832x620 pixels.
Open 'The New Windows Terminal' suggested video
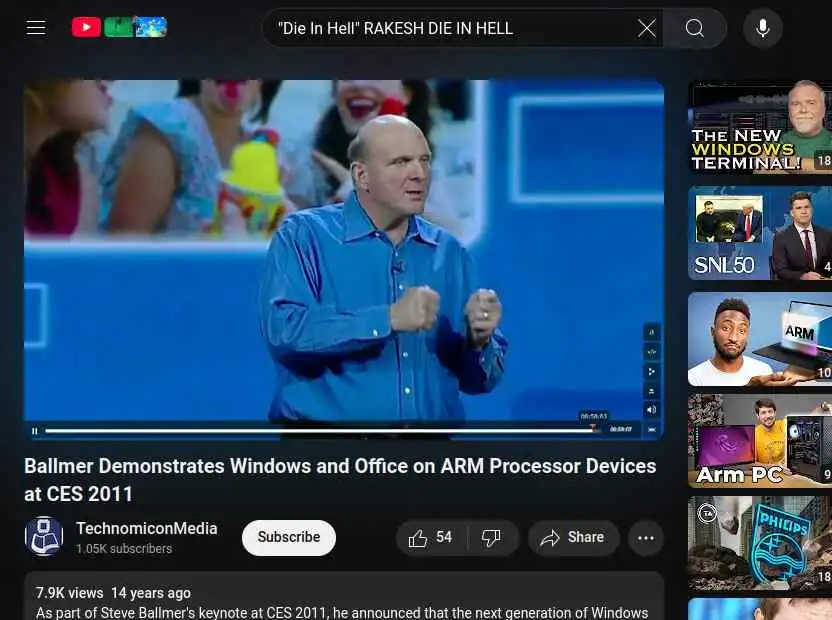tap(760, 127)
